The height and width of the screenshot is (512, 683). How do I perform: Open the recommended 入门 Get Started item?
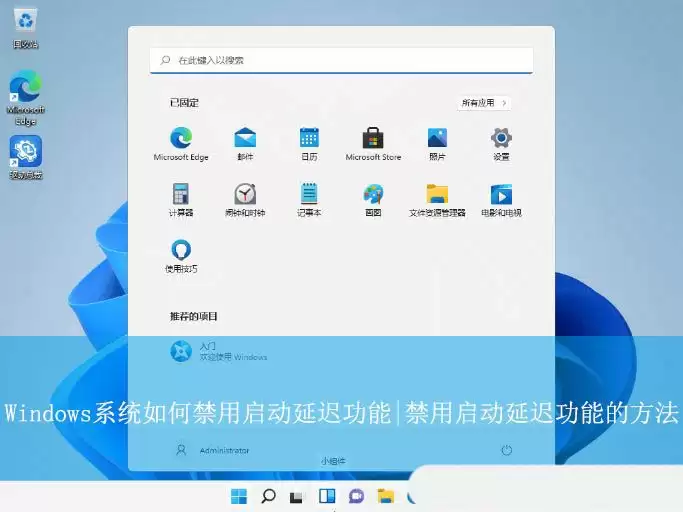point(219,352)
